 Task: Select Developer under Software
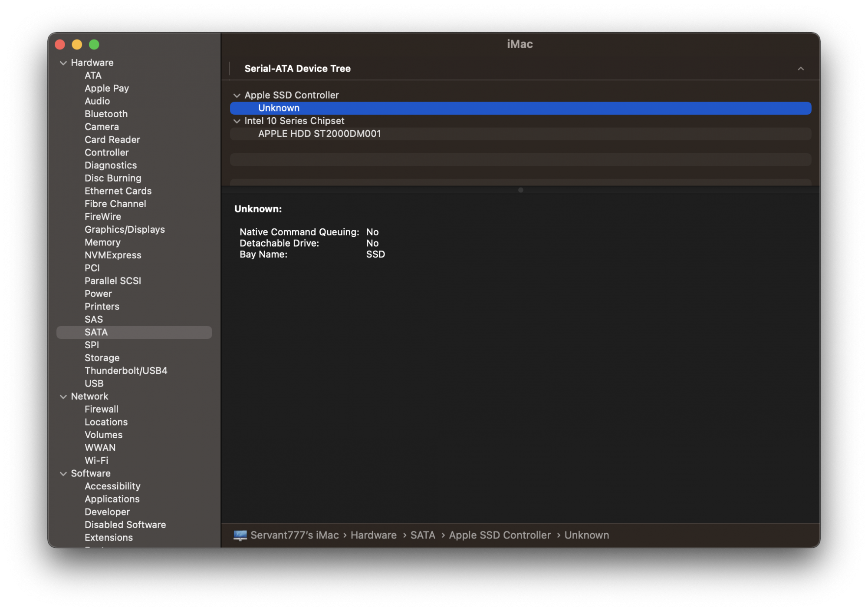(107, 512)
